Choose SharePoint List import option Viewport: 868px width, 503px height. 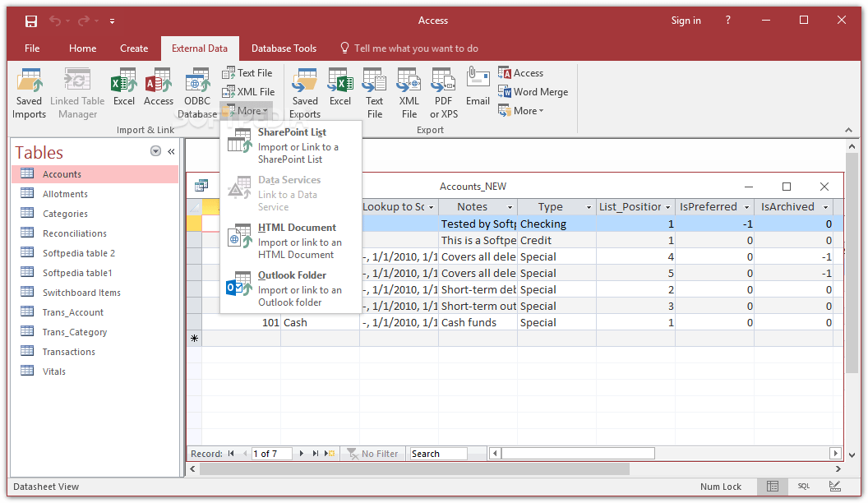[291, 145]
